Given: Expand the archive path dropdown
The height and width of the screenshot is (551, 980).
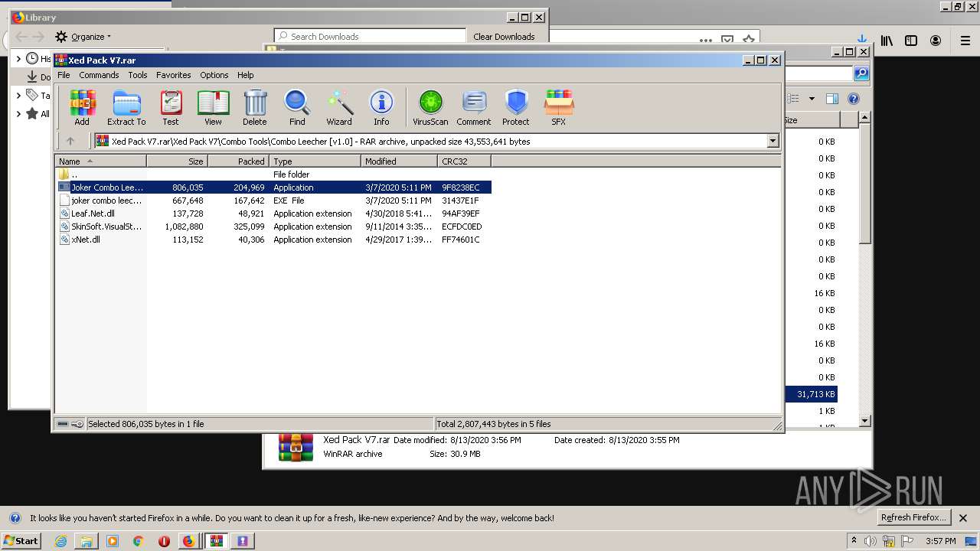Looking at the screenshot, I should [773, 141].
